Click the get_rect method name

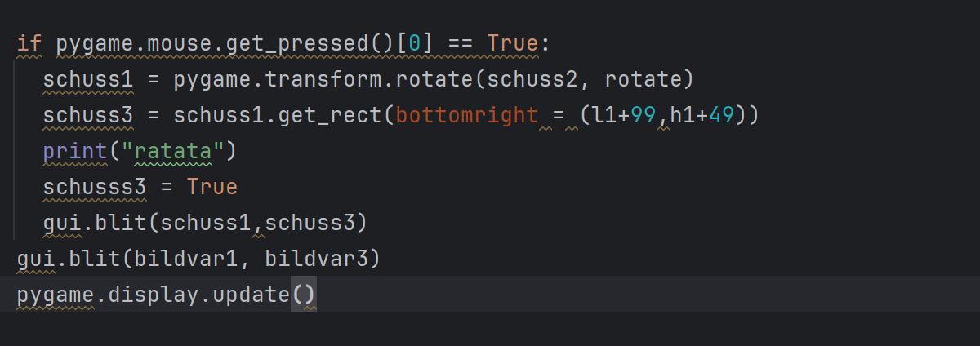[x=331, y=115]
